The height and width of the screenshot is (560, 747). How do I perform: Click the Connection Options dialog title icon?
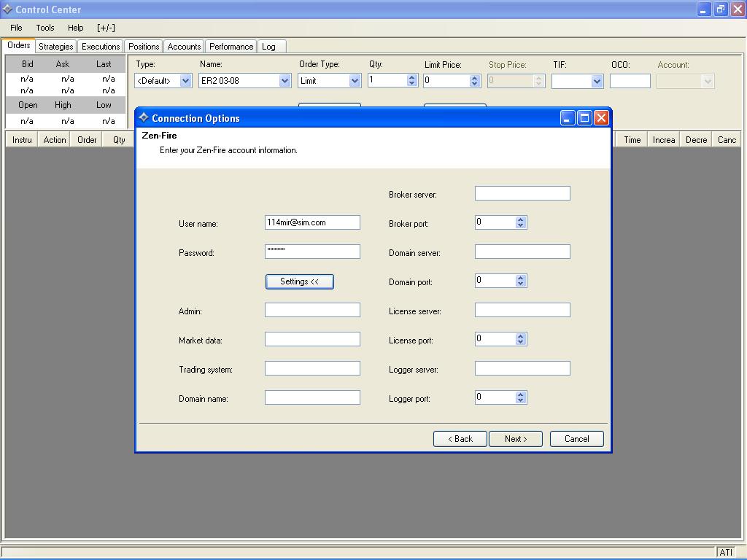(144, 117)
